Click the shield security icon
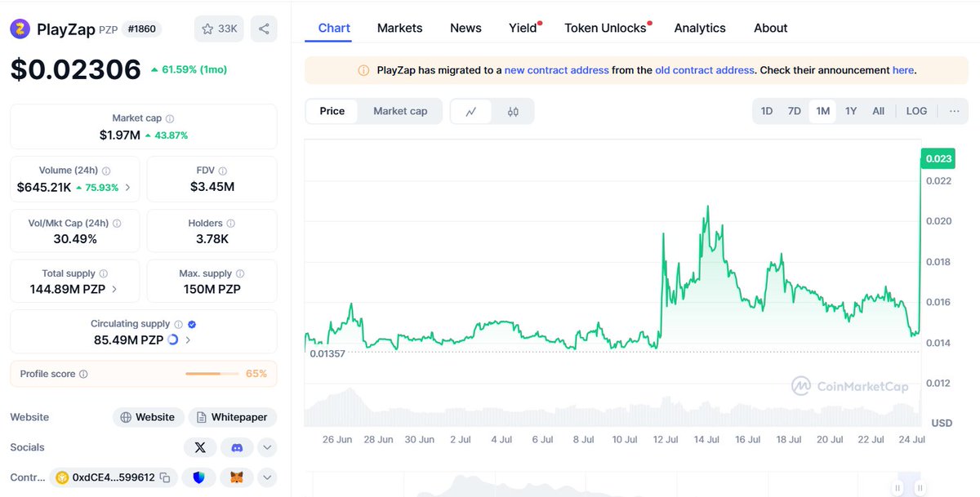Image resolution: width=980 pixels, height=497 pixels. coord(198,477)
